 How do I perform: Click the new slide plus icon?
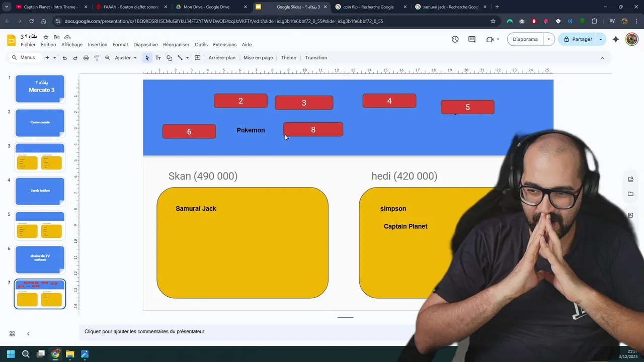(47, 58)
